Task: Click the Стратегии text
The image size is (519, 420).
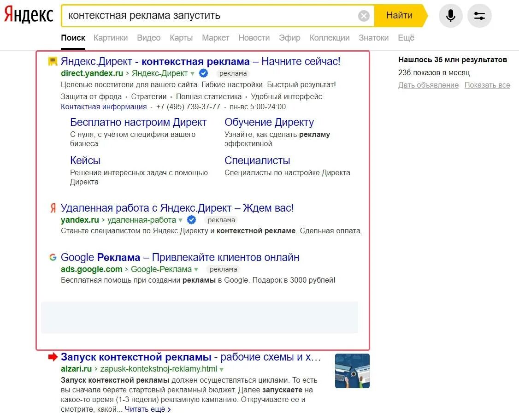Action: click(149, 96)
